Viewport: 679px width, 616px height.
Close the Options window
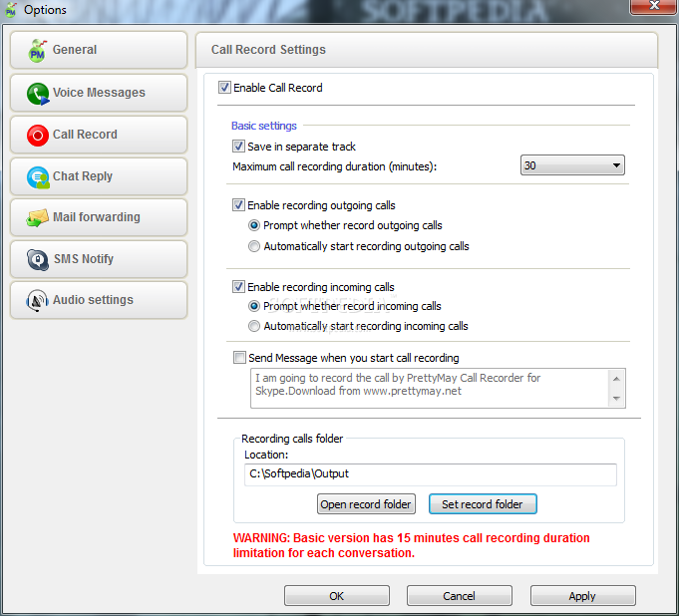(653, 6)
